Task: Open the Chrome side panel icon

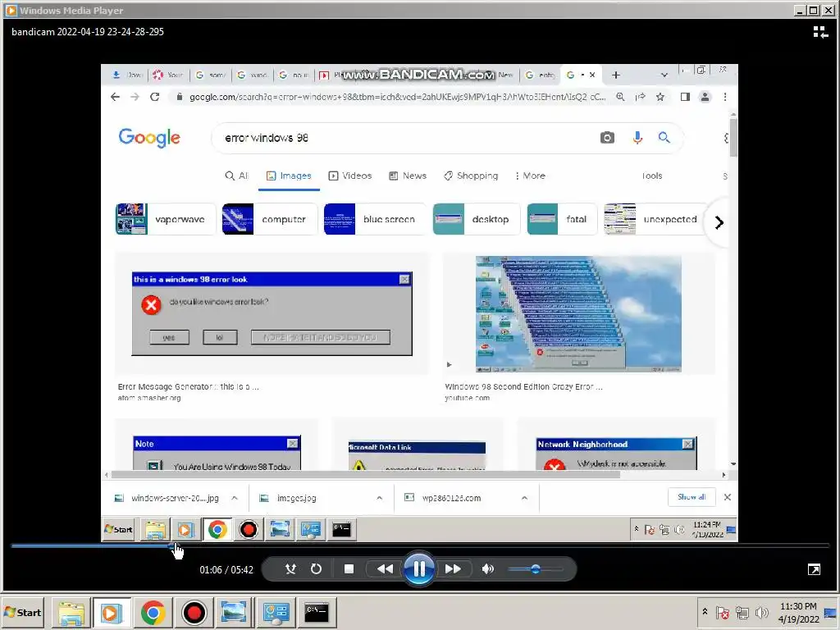Action: [x=685, y=97]
